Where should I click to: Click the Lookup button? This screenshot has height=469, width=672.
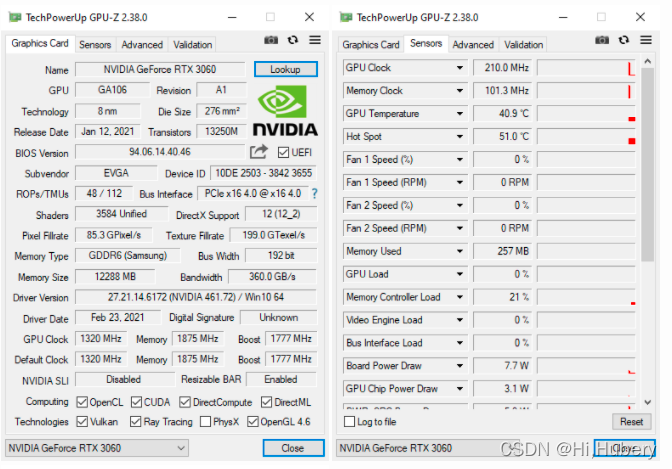point(285,69)
